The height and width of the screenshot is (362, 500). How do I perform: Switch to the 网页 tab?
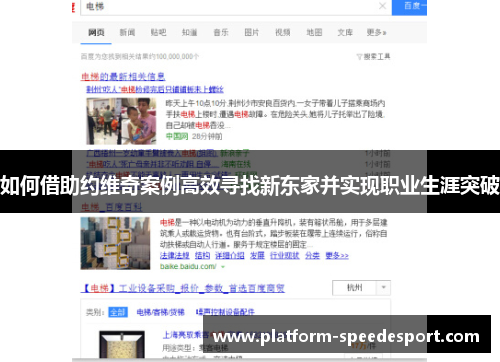click(x=96, y=32)
